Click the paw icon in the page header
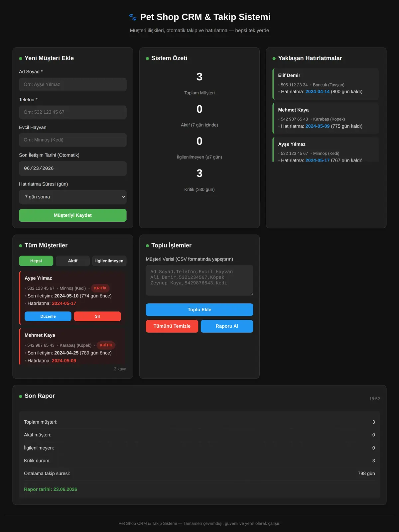Image resolution: width=399 pixels, height=532 pixels. click(x=133, y=17)
